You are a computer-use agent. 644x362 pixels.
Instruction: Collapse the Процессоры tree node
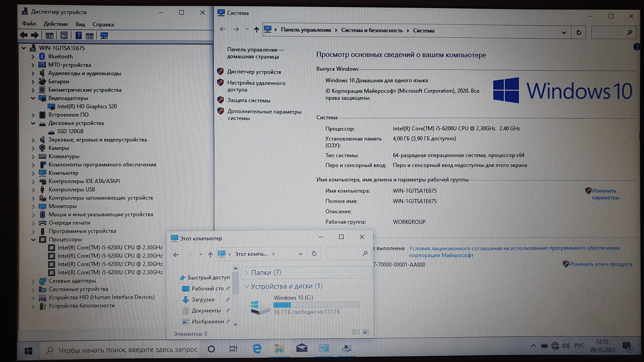click(33, 239)
